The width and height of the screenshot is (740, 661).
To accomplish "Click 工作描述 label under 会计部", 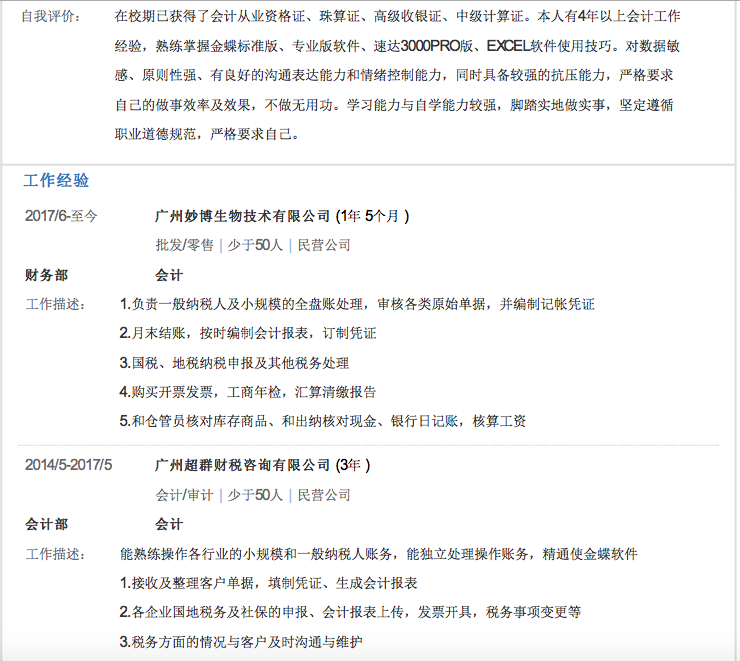I will (56, 554).
